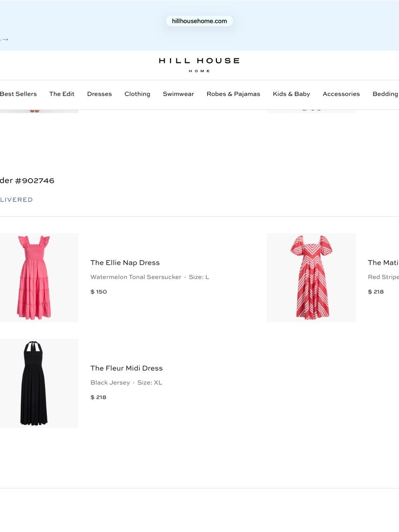Click Watermelon Tonal Seersucker Size L text
Viewport: 399px width, 532px height.
(x=150, y=277)
